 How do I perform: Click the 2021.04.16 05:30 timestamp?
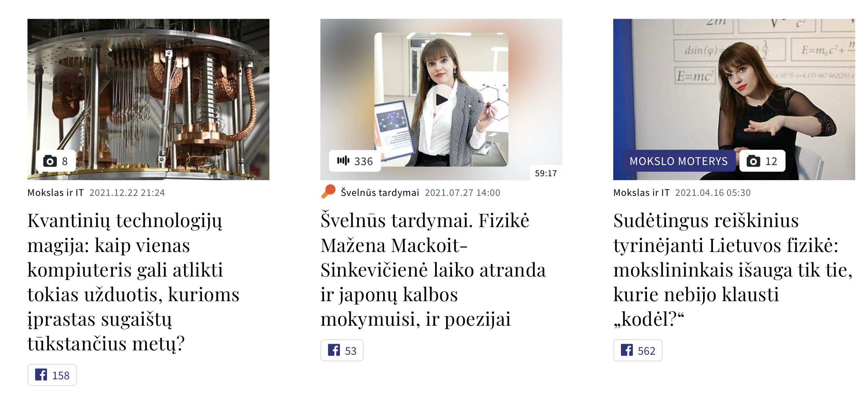coord(713,193)
